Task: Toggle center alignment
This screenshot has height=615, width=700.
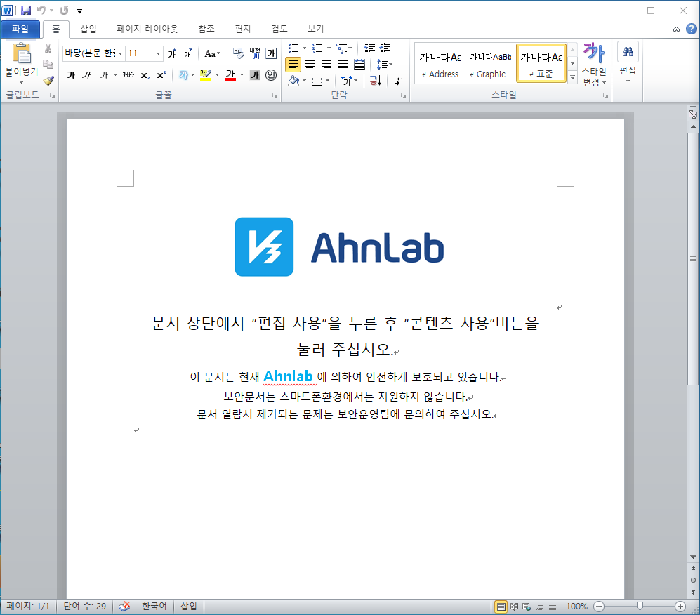Action: coord(310,65)
